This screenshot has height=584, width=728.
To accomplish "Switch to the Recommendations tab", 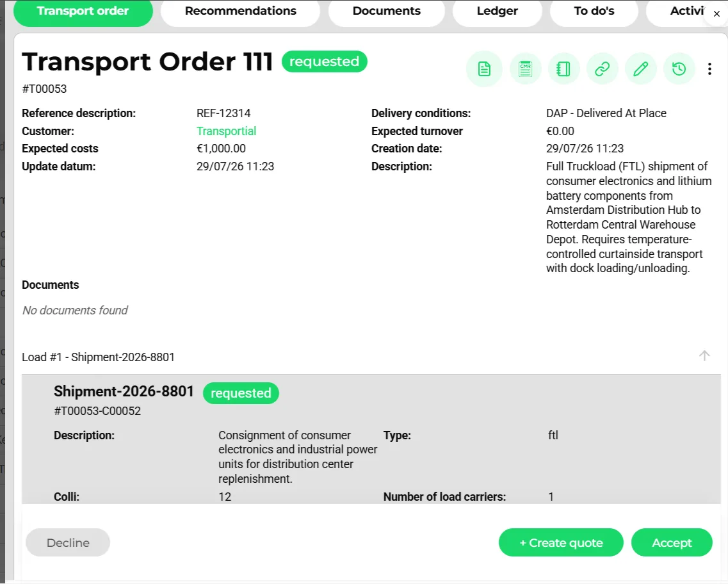I will tap(241, 11).
